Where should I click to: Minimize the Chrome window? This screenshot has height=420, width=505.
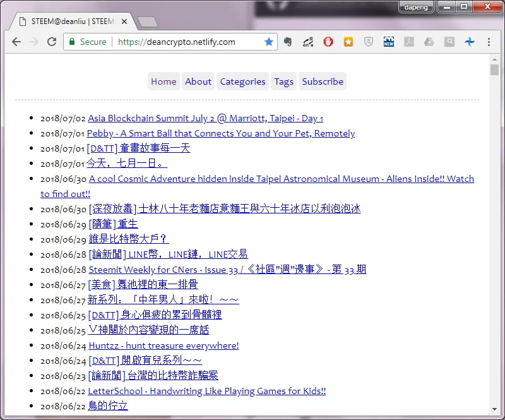click(446, 7)
